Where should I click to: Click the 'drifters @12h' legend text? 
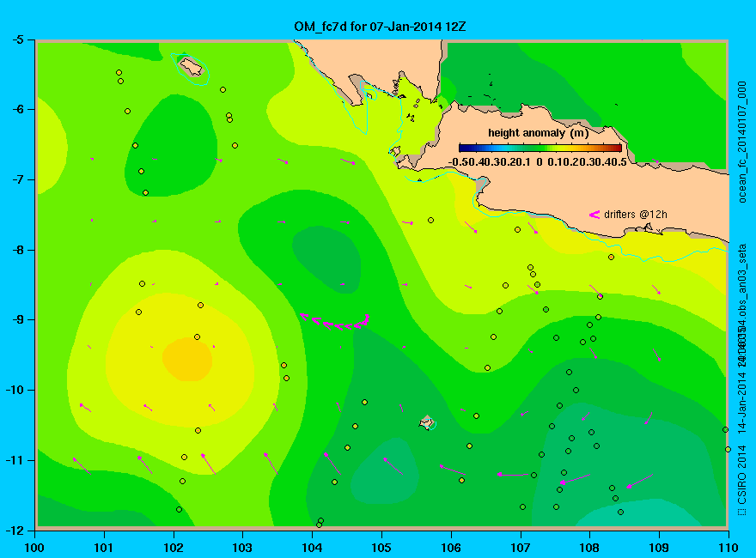click(636, 215)
